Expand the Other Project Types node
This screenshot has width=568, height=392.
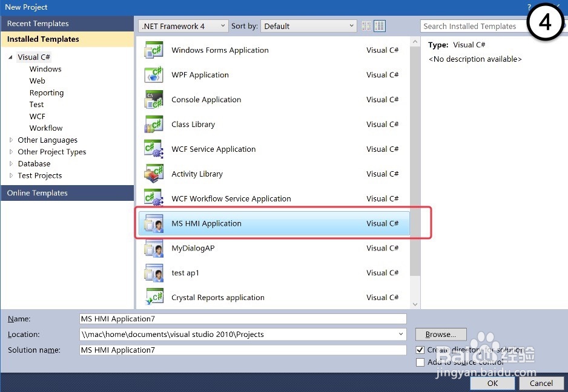11,152
